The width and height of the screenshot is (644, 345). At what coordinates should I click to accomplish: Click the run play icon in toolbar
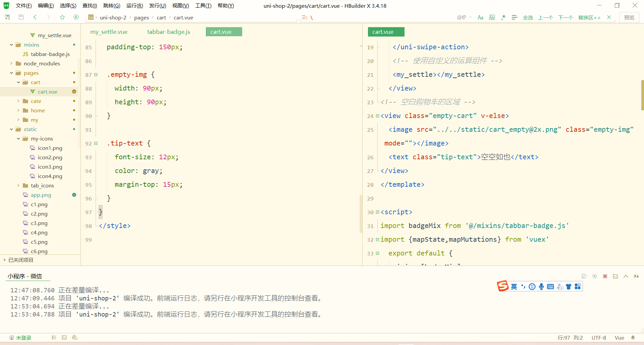coord(76,17)
